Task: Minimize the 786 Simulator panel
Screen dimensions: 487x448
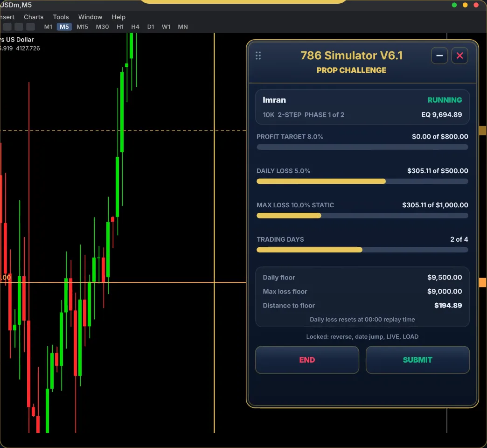Action: click(439, 56)
